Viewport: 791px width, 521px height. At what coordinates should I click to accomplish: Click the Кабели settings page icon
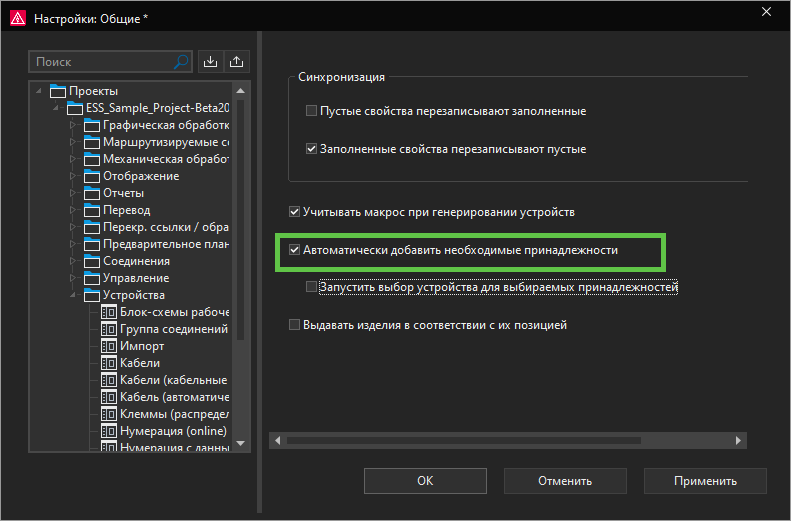(x=109, y=363)
